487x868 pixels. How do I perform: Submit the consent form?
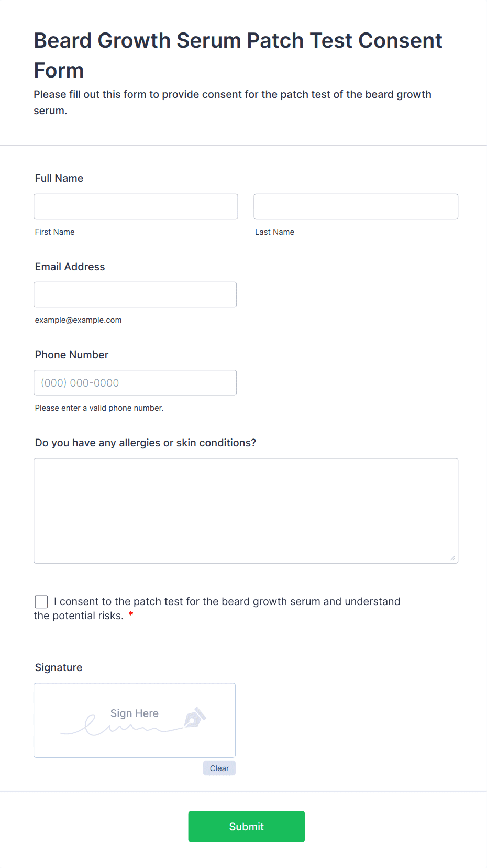pyautogui.click(x=246, y=826)
